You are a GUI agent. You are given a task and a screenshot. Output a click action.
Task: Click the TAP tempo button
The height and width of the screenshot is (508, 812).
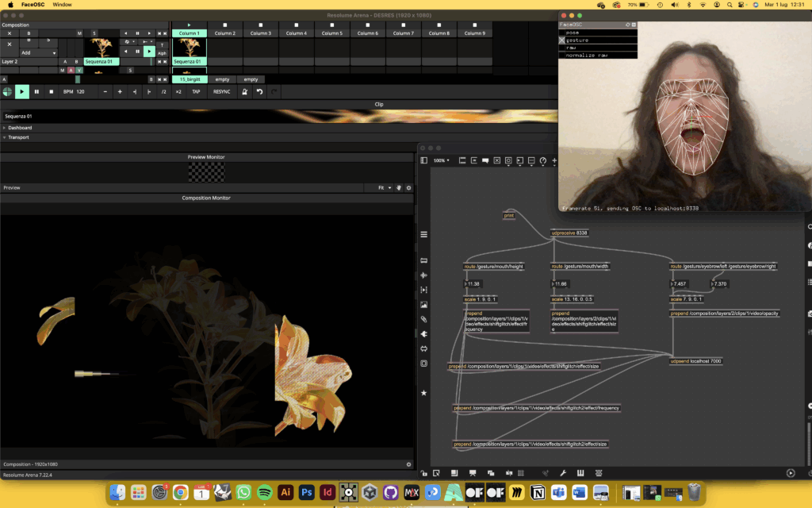click(x=196, y=92)
